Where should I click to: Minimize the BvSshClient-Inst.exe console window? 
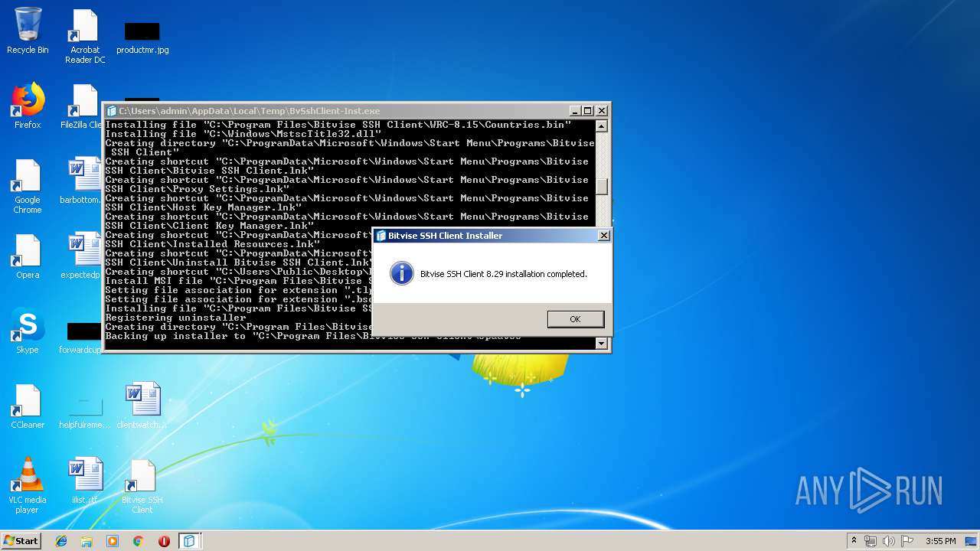[574, 111]
